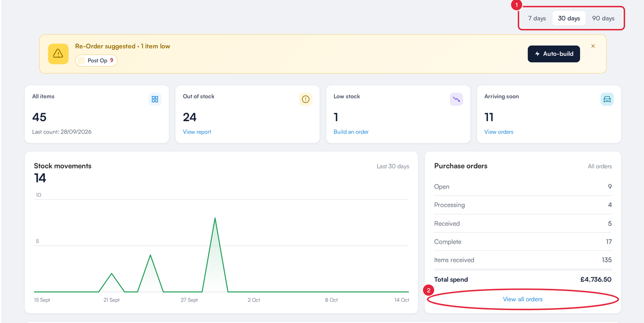The width and height of the screenshot is (644, 323).
Task: Choose the 90 days range
Action: pyautogui.click(x=603, y=19)
